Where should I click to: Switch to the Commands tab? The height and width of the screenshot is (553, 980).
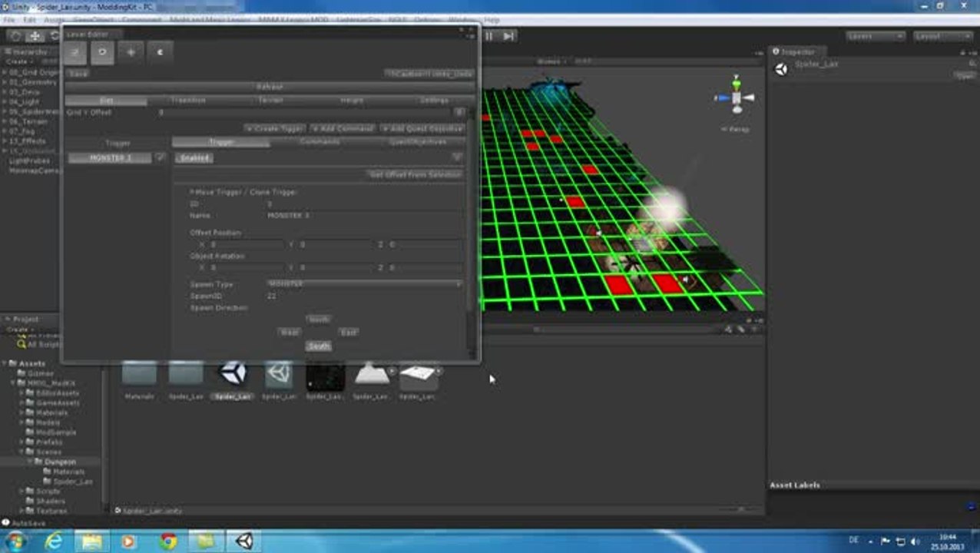coord(319,142)
